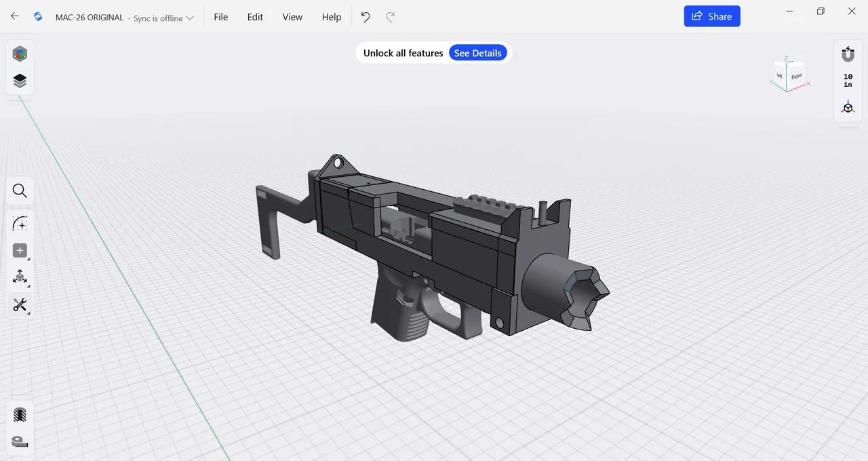The image size is (868, 461).
Task: Open the View menu
Action: [x=292, y=17]
